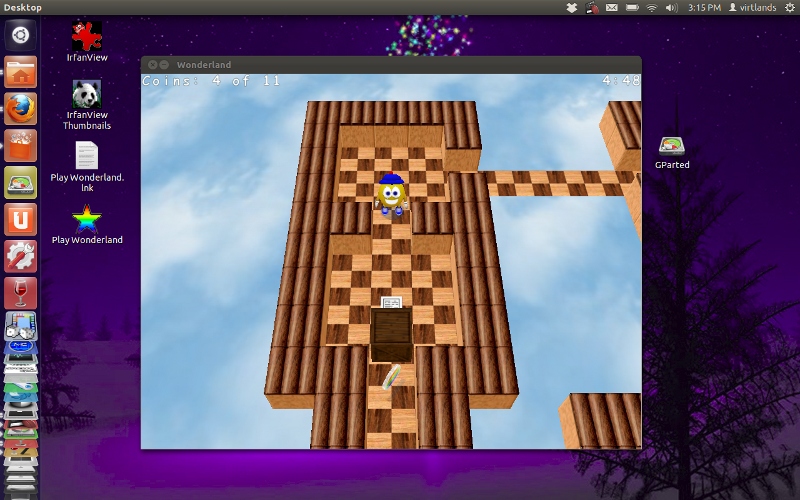Screen dimensions: 800x500
Task: Minimize the Wonderland game window
Action: (164, 65)
